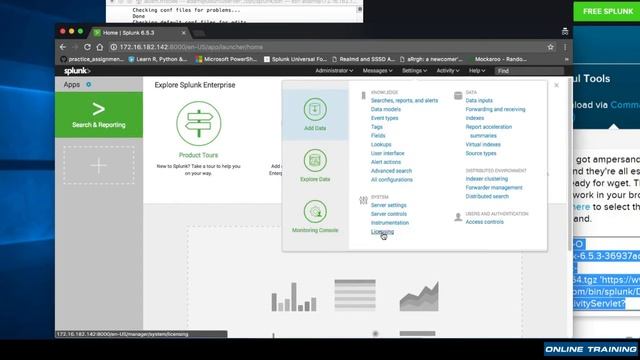Close the Explore panel X

557,85
